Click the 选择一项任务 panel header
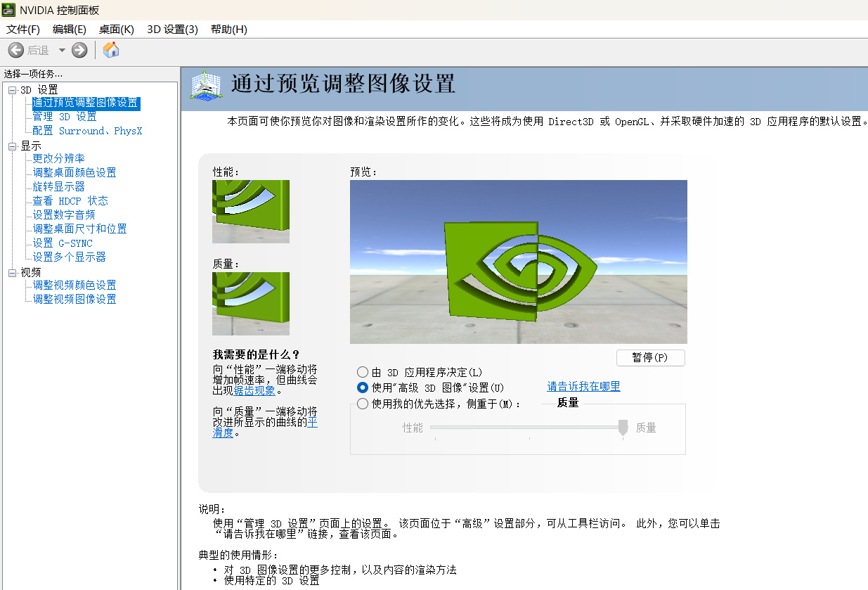This screenshot has width=868, height=590. pyautogui.click(x=33, y=74)
